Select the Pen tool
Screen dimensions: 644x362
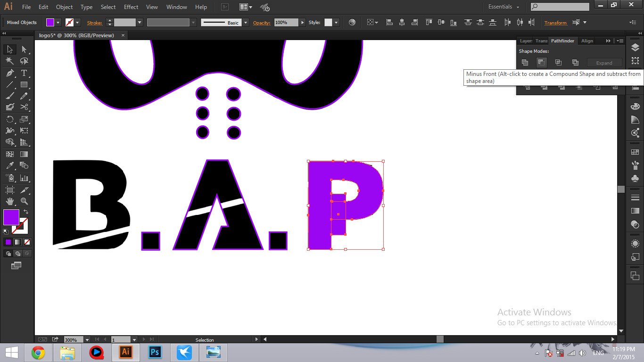[10, 73]
